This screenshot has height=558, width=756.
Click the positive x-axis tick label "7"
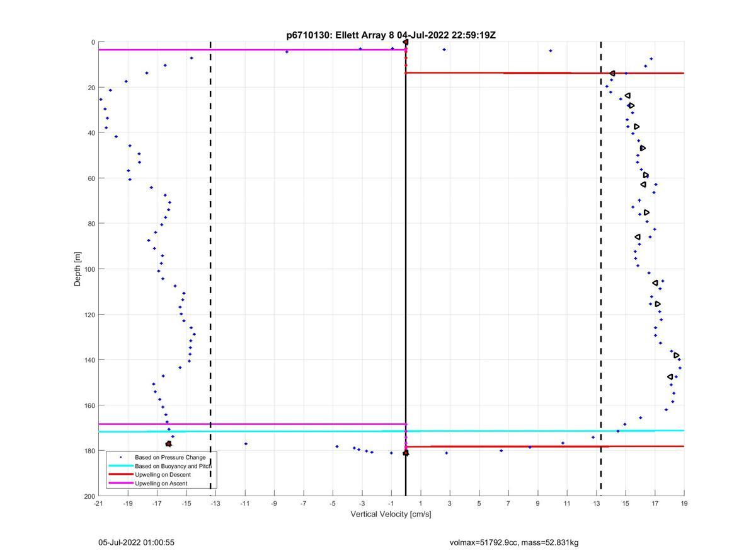pos(508,504)
